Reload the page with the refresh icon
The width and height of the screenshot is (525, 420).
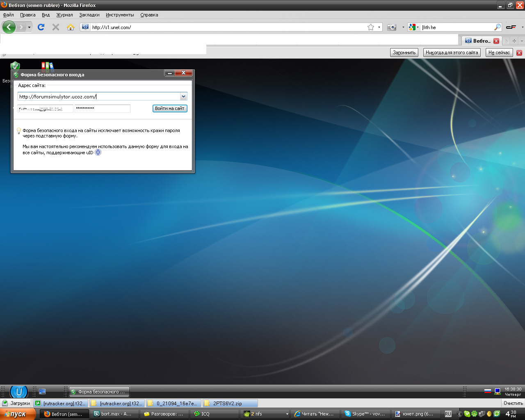(41, 27)
